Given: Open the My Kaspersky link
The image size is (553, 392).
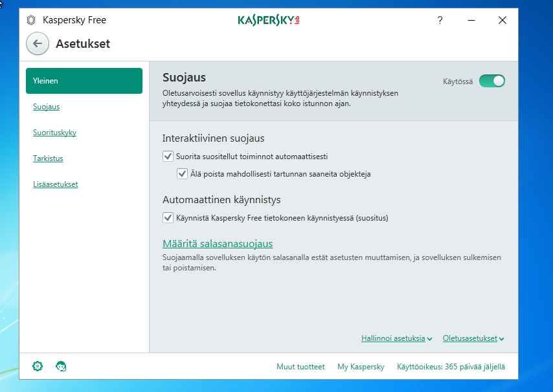Looking at the screenshot, I should (361, 367).
